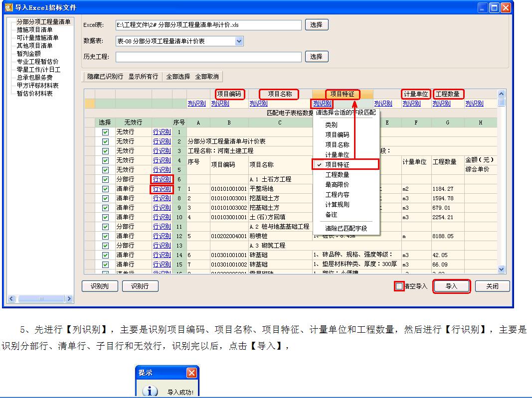
Task: Toggle checkbox for row 13 A.3 砌筑工程
Action: [x=106, y=246]
